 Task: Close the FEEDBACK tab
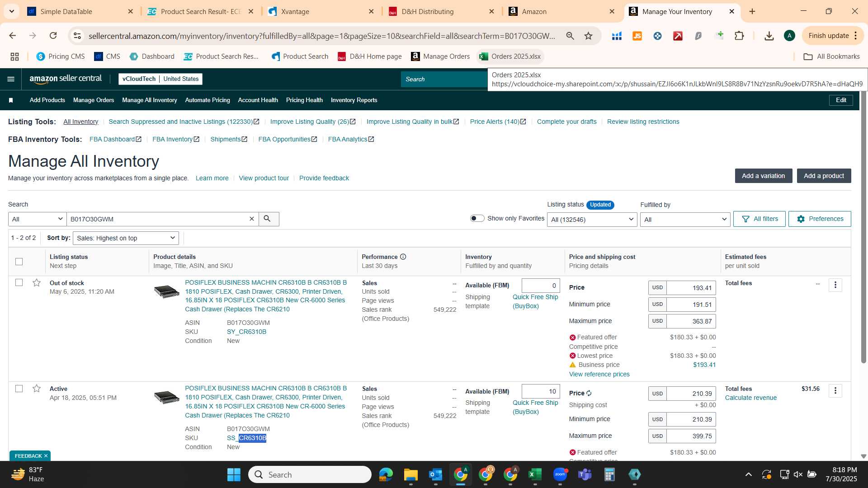(x=46, y=456)
